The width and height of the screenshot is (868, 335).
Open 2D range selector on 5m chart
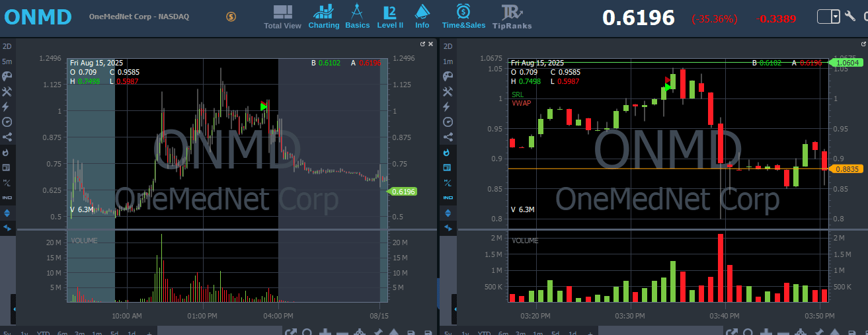(7, 46)
